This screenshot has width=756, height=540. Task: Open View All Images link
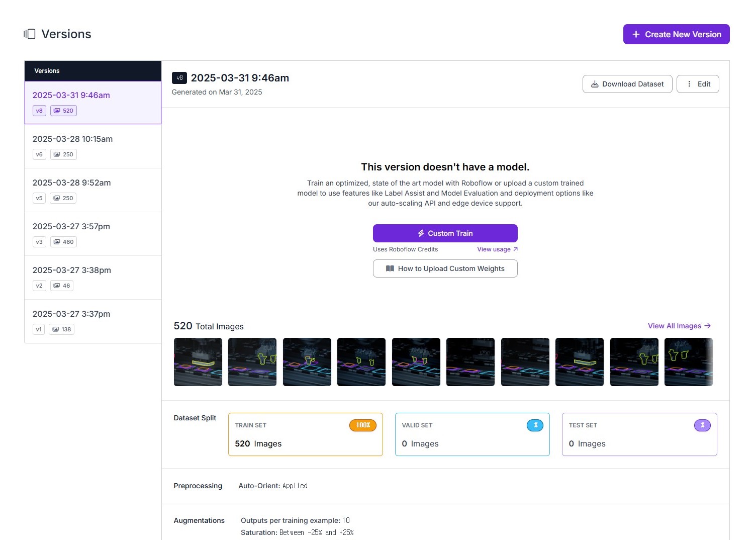point(679,326)
